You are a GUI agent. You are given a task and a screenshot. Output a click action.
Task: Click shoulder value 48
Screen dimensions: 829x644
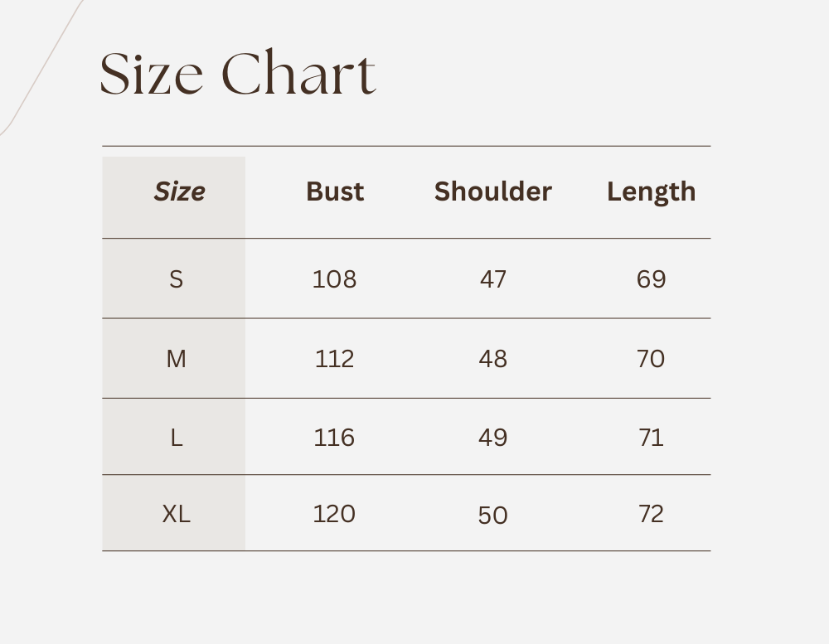point(492,359)
